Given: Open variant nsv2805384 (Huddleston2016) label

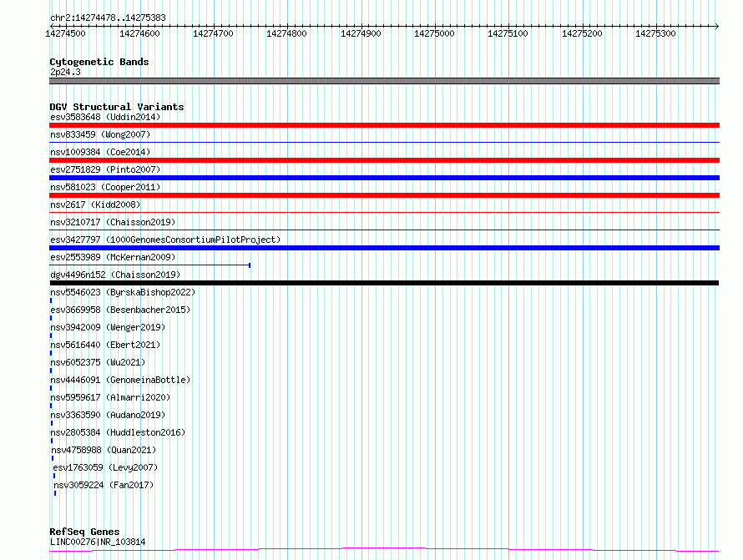Looking at the screenshot, I should pos(118,432).
